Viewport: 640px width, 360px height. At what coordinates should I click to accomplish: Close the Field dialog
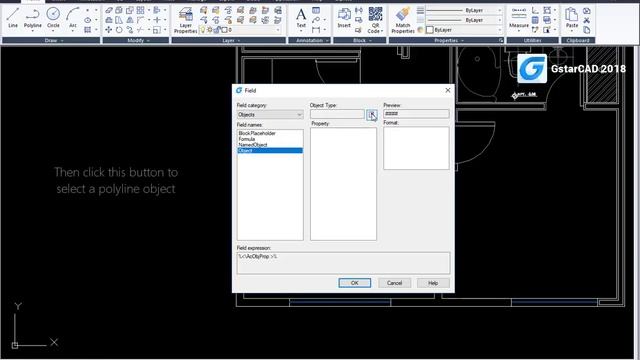click(448, 90)
